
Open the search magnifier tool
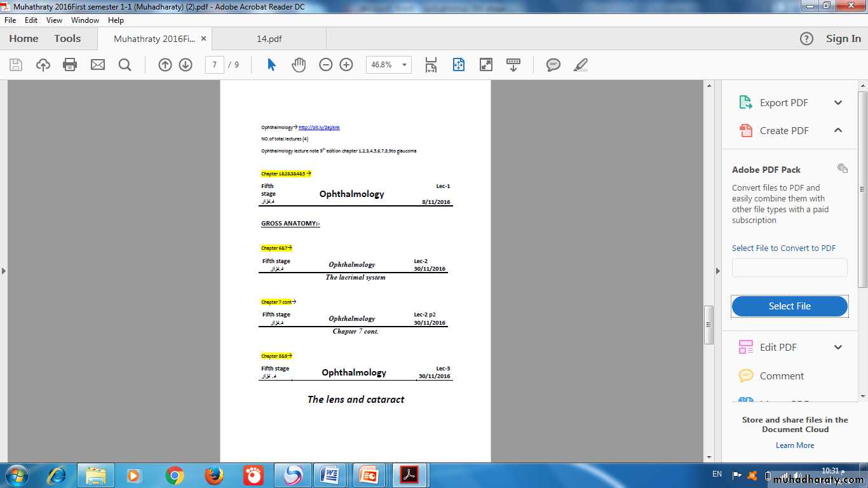[x=125, y=65]
